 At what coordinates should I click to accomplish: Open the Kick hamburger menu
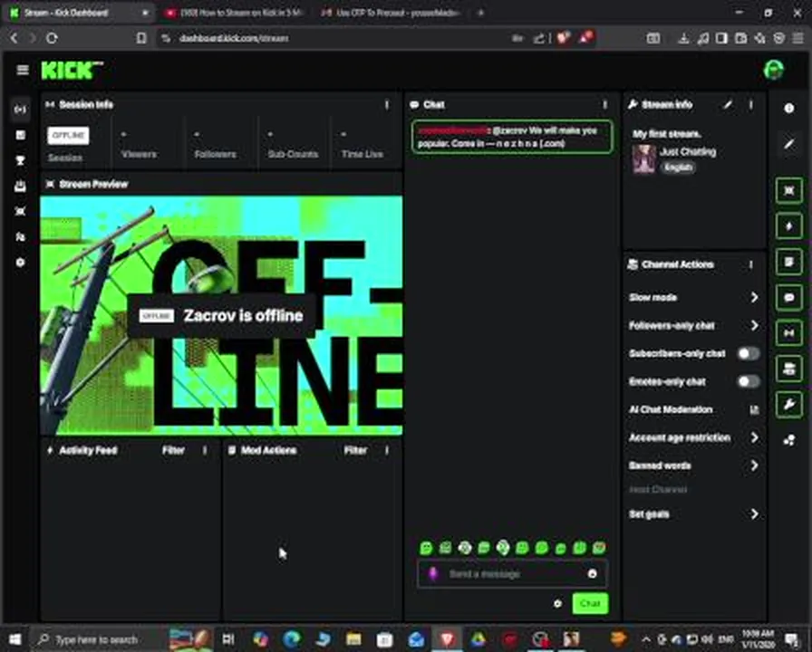(x=23, y=70)
